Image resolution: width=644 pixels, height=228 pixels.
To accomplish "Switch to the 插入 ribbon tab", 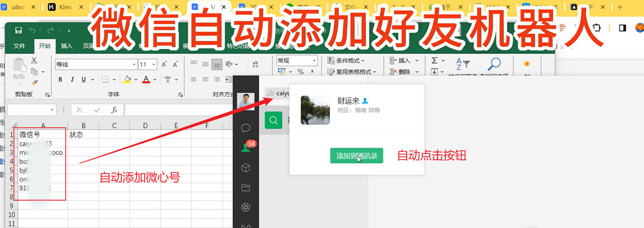I will click(x=66, y=46).
